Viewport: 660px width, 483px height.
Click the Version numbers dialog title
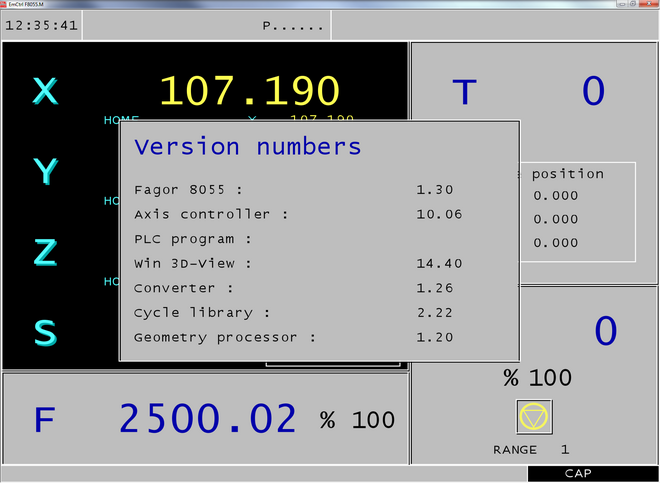point(247,147)
